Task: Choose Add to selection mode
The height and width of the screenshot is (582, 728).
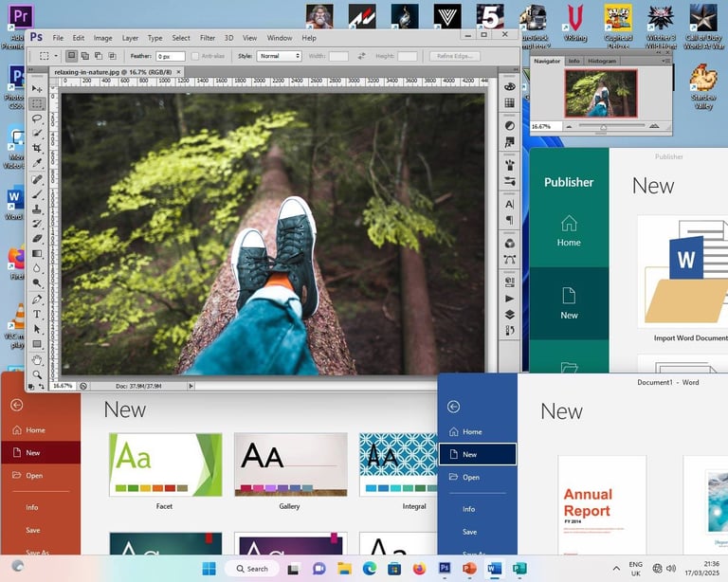Action: pyautogui.click(x=85, y=56)
